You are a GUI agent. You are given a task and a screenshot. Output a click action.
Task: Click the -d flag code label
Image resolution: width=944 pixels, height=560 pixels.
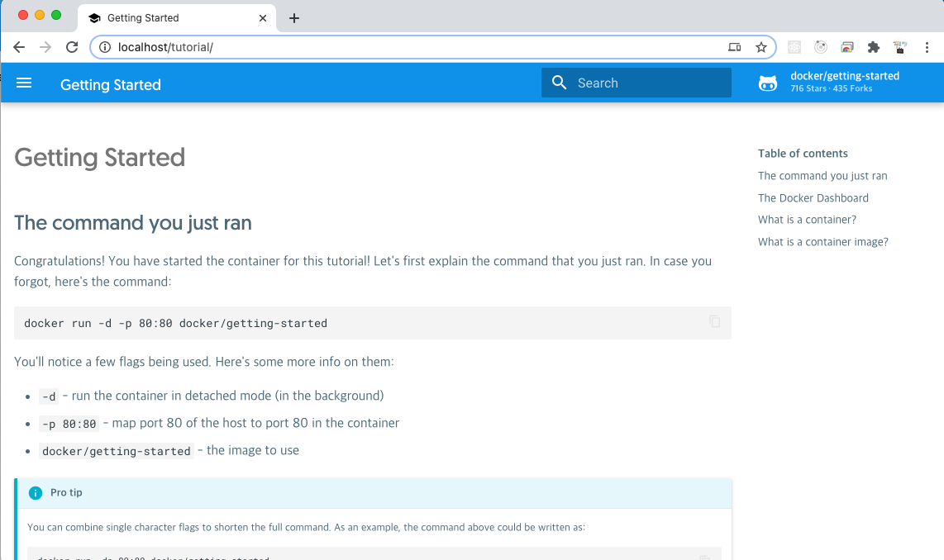[x=49, y=396]
